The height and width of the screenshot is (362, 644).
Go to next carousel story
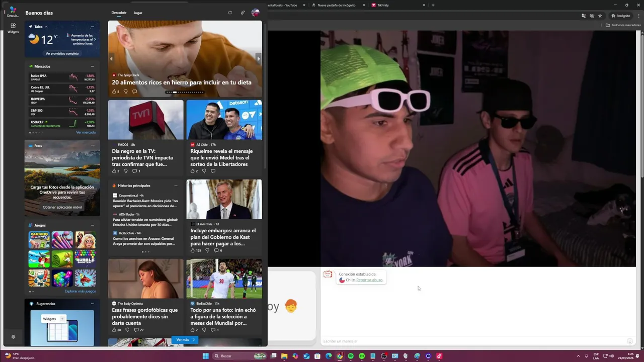(259, 59)
